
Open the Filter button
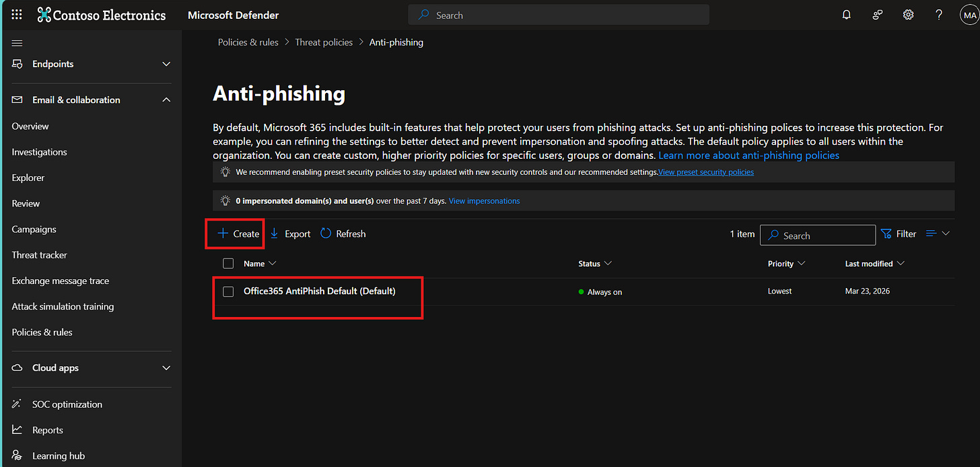point(899,234)
